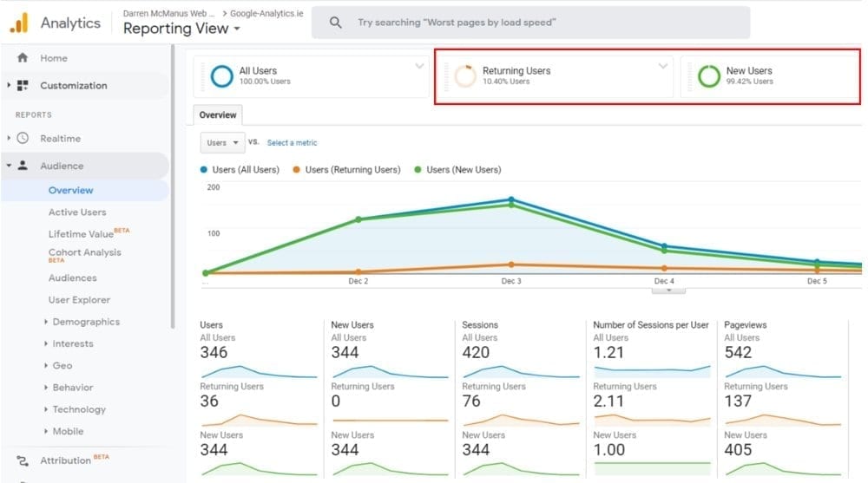This screenshot has height=483, width=868.
Task: Go to Home in sidebar
Action: coord(54,58)
